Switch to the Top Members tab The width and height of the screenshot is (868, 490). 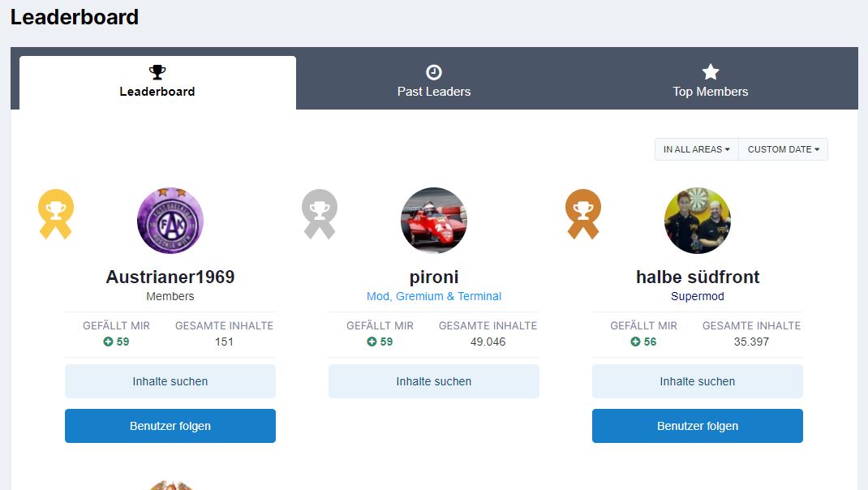tap(711, 83)
